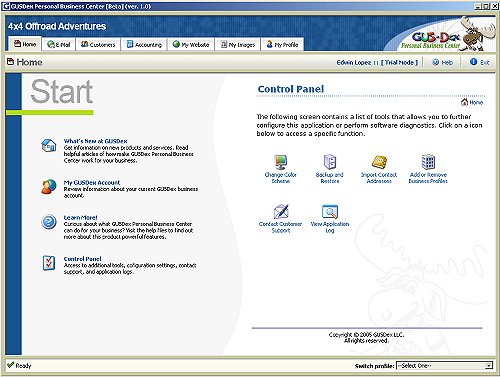This screenshot has width=500, height=377.
Task: Click the Control Panel checklist icon
Action: tap(49, 263)
